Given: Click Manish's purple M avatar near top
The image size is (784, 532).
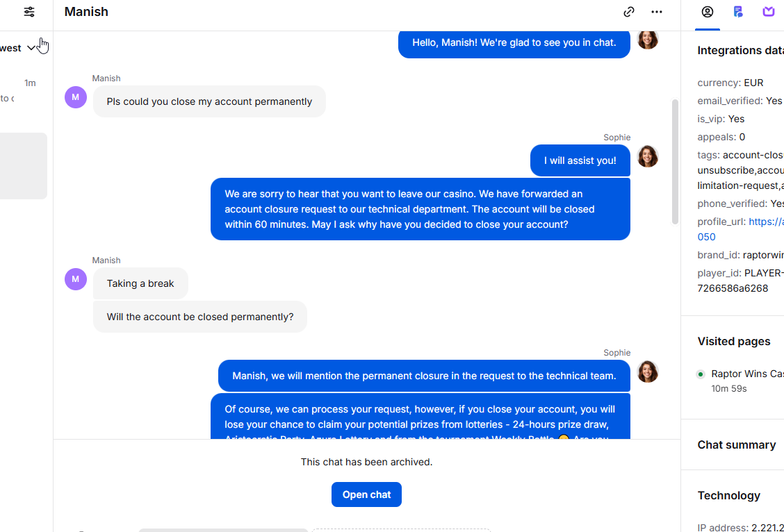Looking at the screenshot, I should 76,97.
